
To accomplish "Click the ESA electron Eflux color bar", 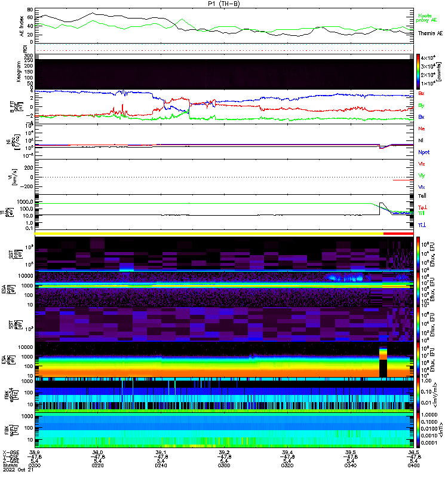I will pos(418,360).
